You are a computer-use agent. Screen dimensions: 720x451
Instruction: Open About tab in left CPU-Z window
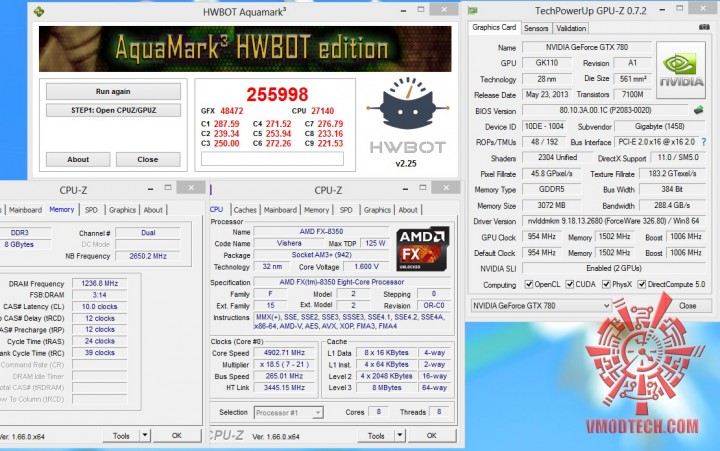click(x=153, y=210)
